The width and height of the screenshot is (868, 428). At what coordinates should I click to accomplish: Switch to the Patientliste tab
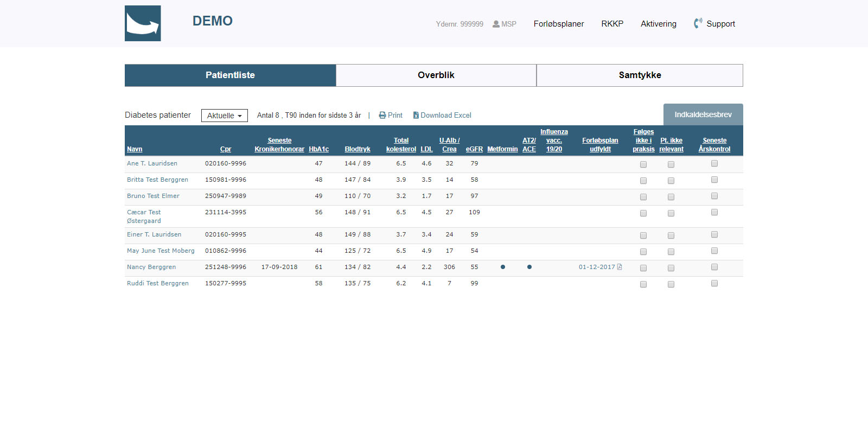(230, 75)
